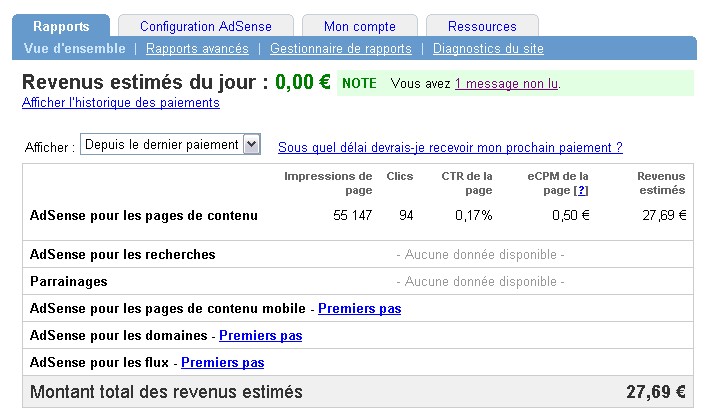Click Premiers pas for AdSense domaines

[260, 336]
